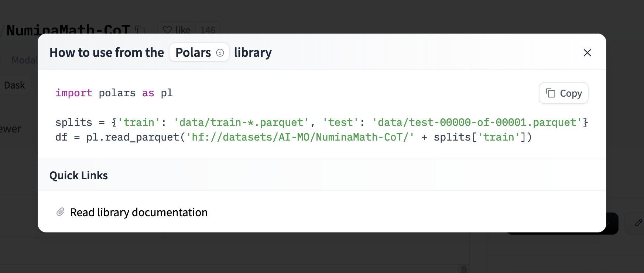Select the Polars library badge

pos(199,52)
